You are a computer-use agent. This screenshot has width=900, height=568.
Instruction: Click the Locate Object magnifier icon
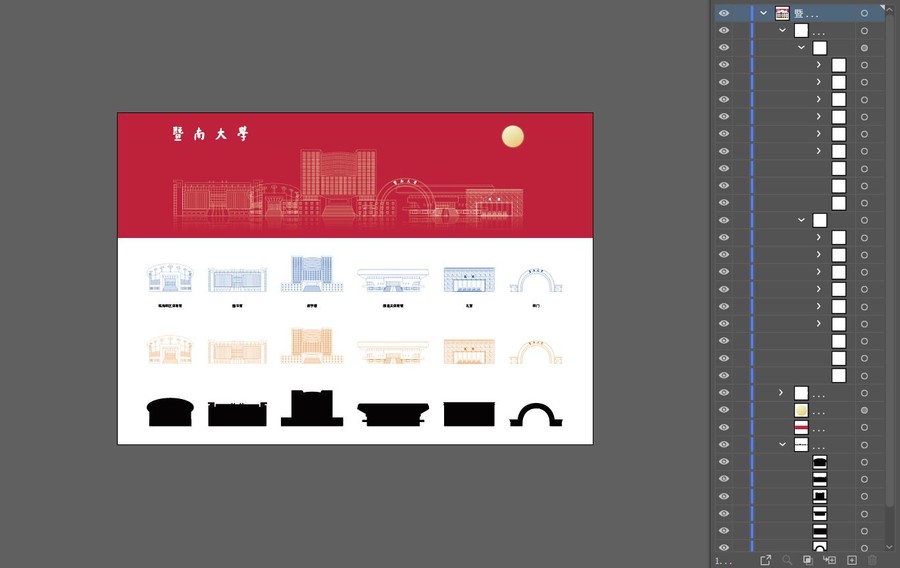(x=787, y=560)
